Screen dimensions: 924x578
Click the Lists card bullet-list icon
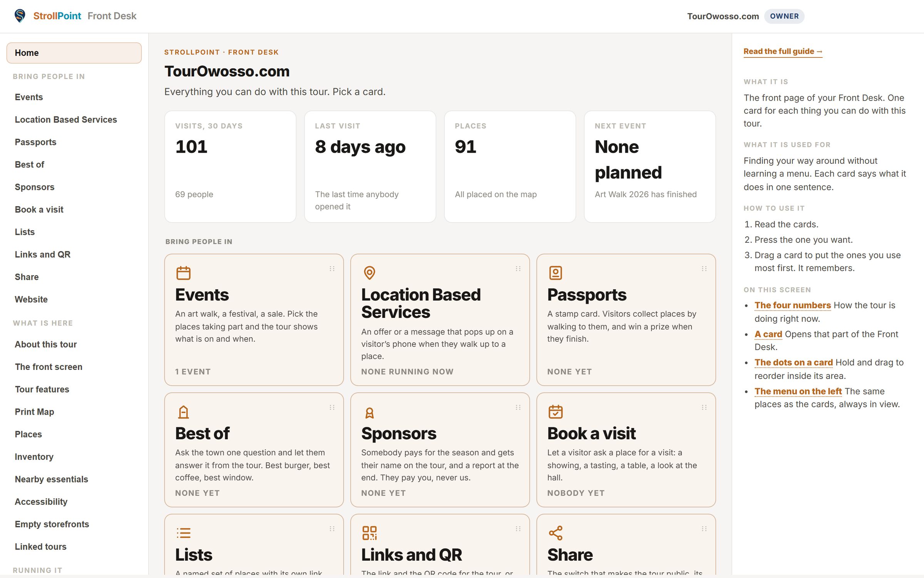[183, 533]
